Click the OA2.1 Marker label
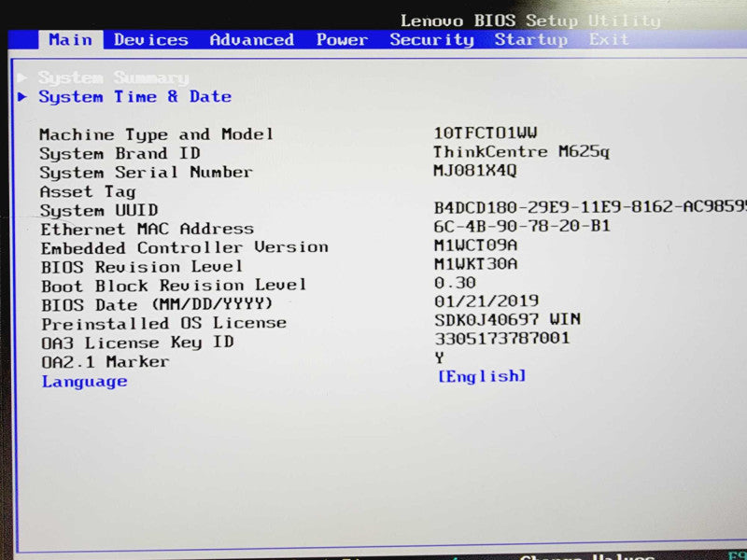This screenshot has width=747, height=560. click(x=106, y=362)
